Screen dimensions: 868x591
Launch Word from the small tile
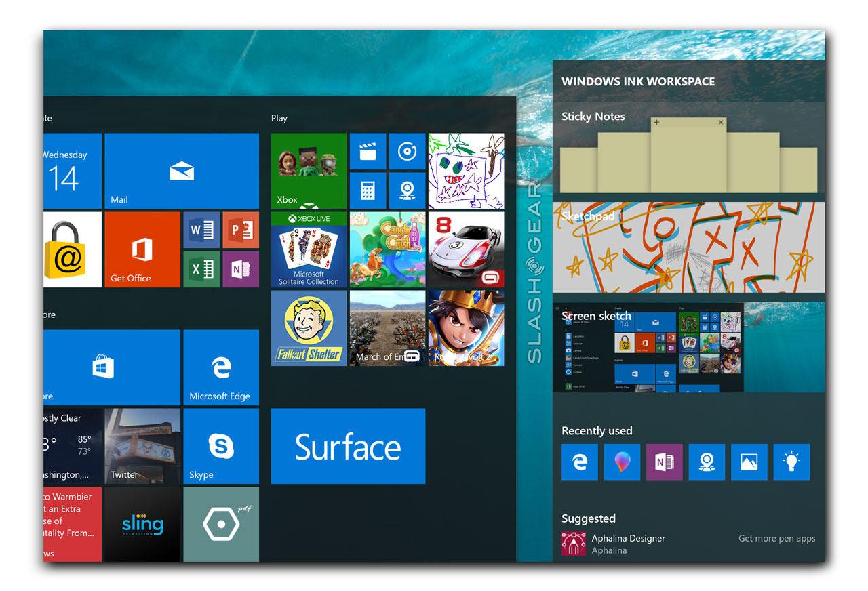click(201, 230)
